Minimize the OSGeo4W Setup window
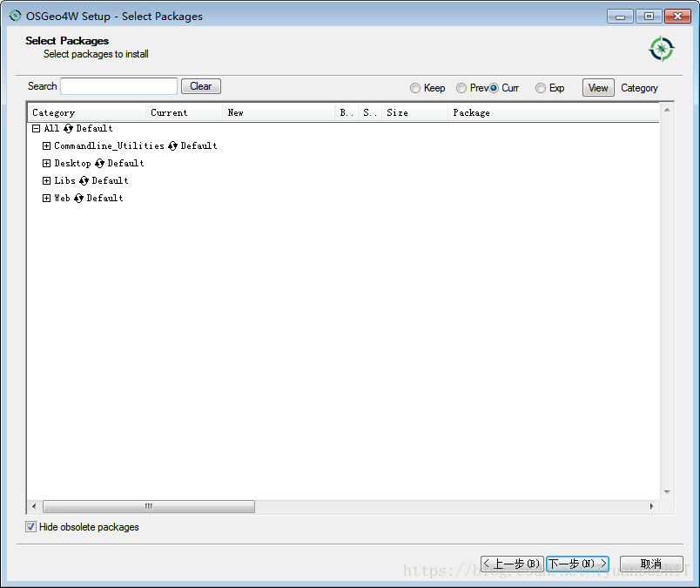Viewport: 700px width, 588px height. 620,17
